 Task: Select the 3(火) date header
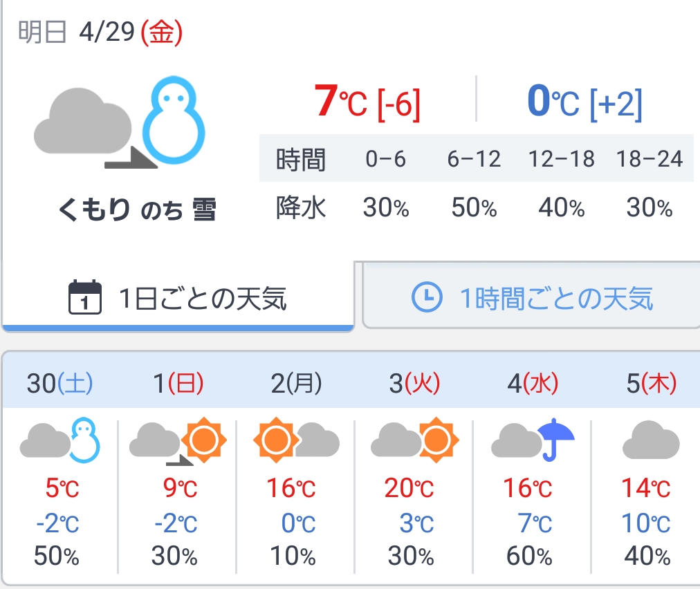click(x=414, y=383)
